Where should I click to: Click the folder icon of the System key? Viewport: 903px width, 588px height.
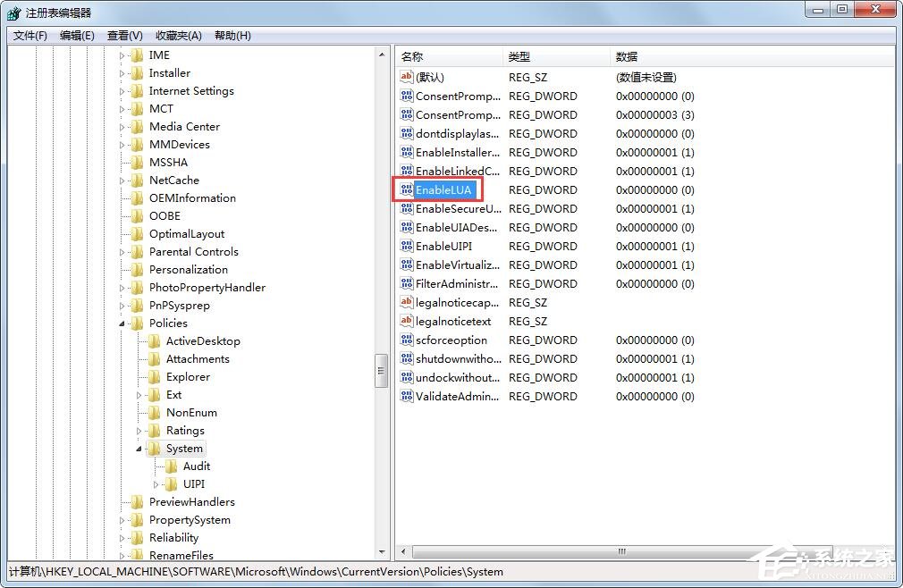(155, 448)
